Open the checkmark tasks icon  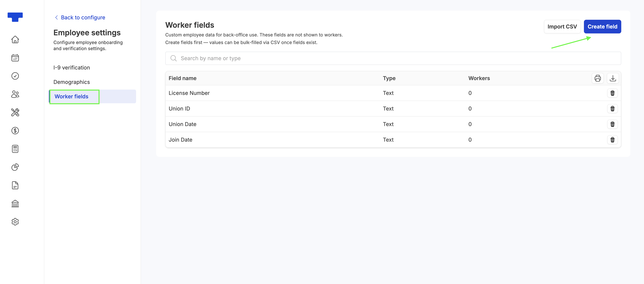pos(15,76)
